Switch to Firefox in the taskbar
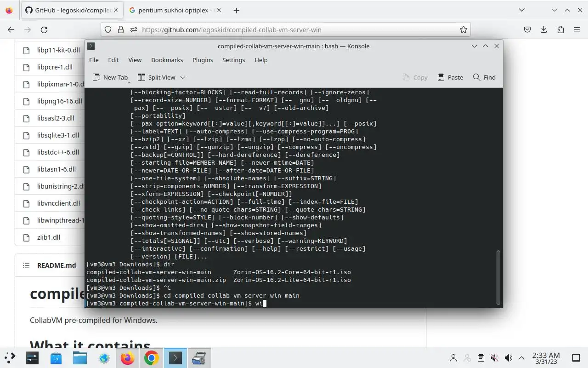588x368 pixels. [128, 357]
